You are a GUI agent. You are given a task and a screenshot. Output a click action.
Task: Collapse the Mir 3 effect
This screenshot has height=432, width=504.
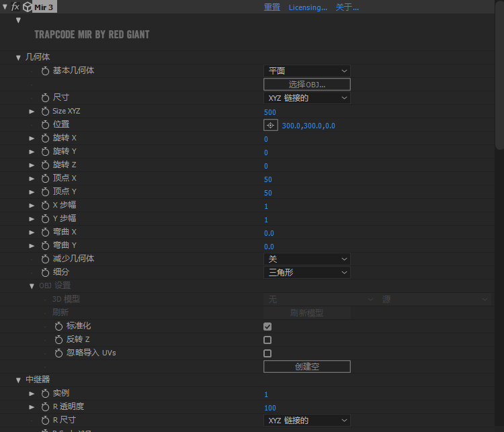click(5, 7)
